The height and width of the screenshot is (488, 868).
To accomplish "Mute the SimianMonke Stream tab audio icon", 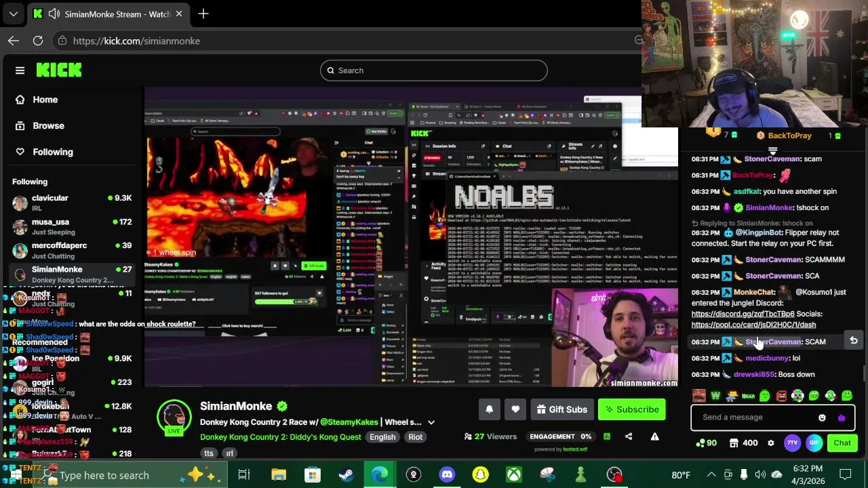I will coord(54,14).
